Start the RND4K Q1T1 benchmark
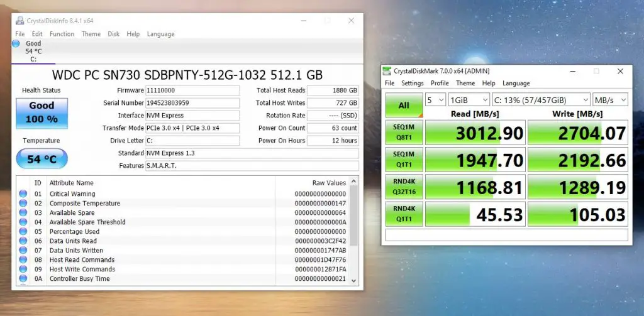 point(404,214)
